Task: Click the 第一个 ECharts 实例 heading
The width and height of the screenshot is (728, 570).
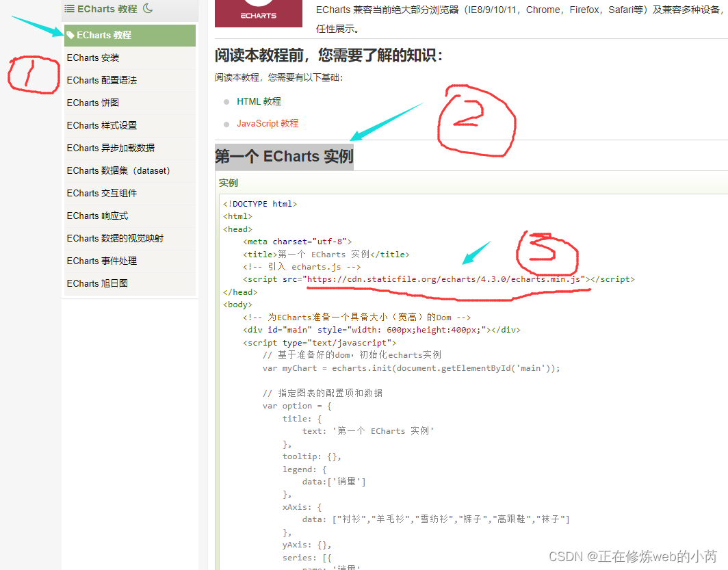Action: click(284, 157)
